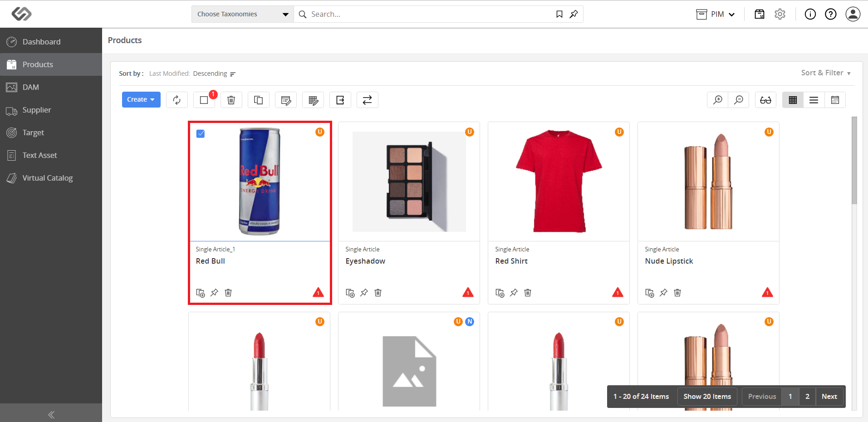Click the blue N badge on placeholder card
868x422 pixels.
[470, 322]
